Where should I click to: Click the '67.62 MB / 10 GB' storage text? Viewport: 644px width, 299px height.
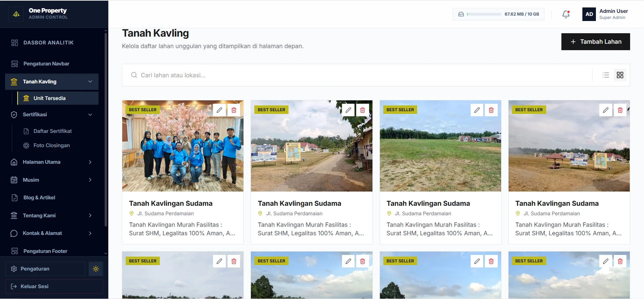tap(522, 14)
